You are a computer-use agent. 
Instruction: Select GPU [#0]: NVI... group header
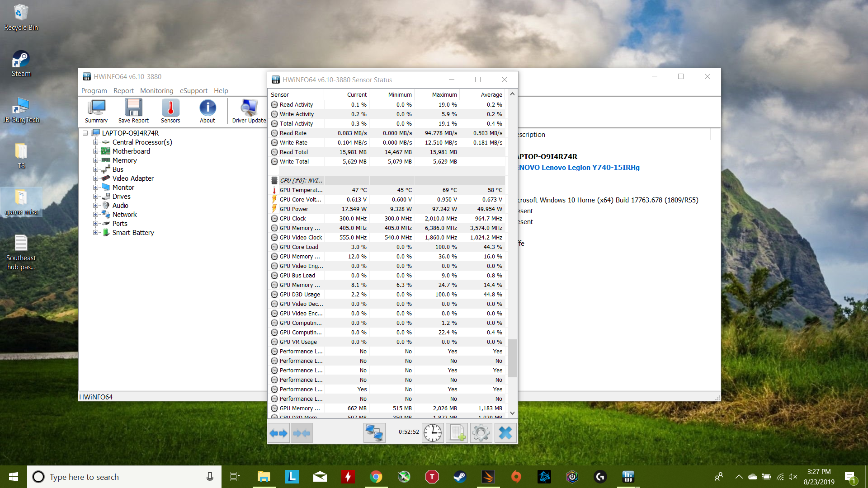(x=387, y=180)
